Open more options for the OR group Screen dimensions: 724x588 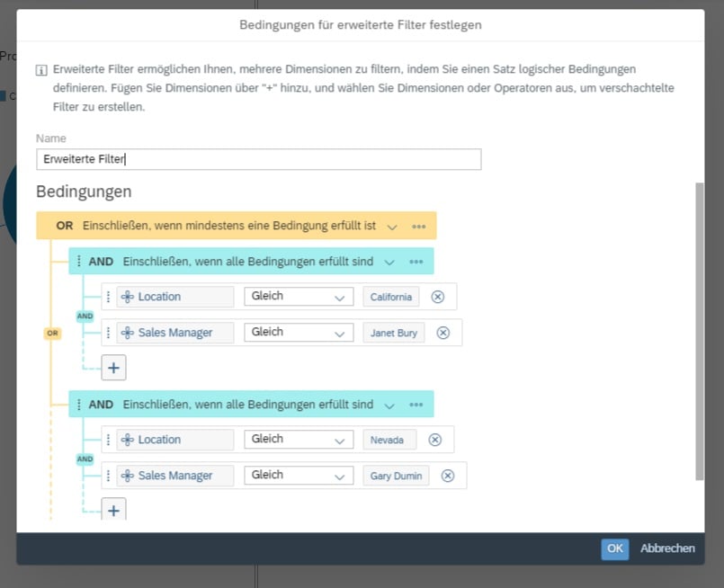(x=418, y=227)
